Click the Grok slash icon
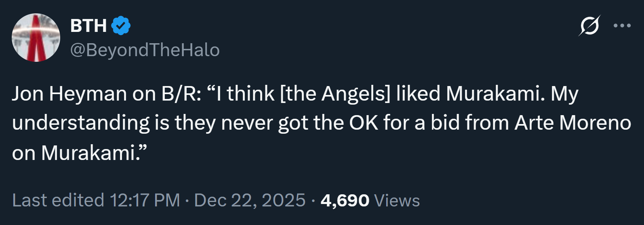Image resolution: width=644 pixels, height=225 pixels. point(589,26)
